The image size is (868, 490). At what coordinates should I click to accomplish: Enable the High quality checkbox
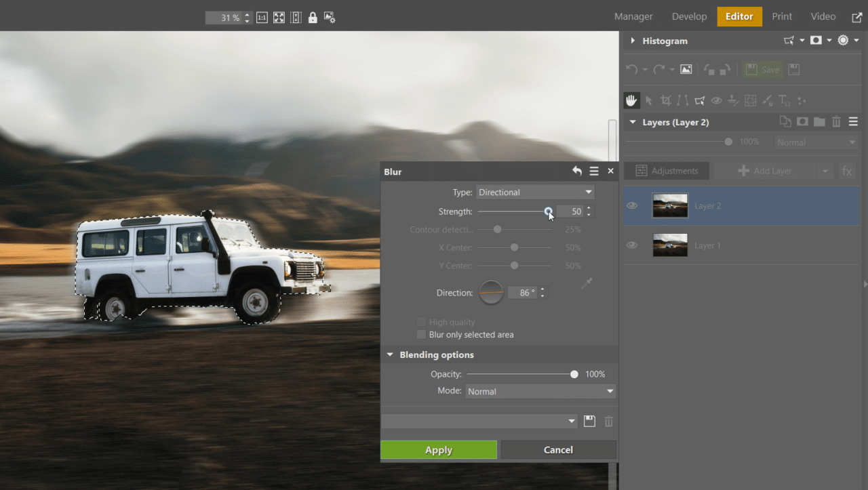coord(421,321)
